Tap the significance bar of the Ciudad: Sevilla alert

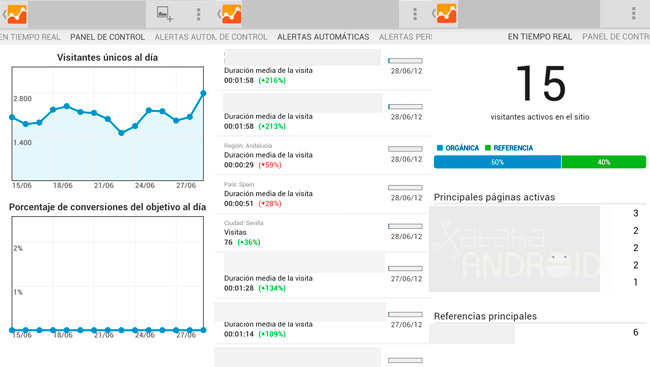(x=405, y=226)
